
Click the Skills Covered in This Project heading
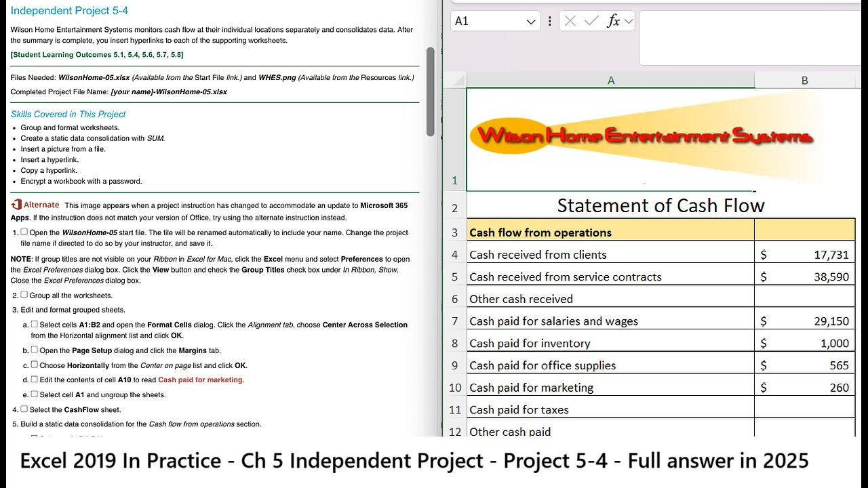pyautogui.click(x=68, y=115)
